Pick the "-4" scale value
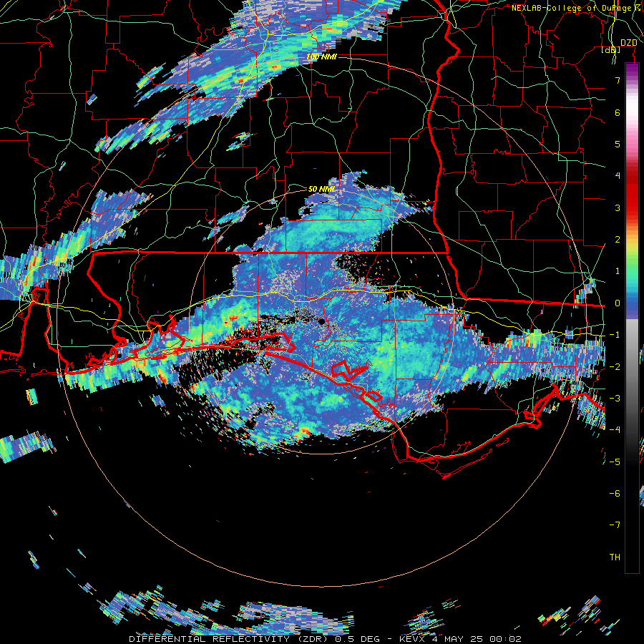Viewport: 644px width, 644px height. 615,429
